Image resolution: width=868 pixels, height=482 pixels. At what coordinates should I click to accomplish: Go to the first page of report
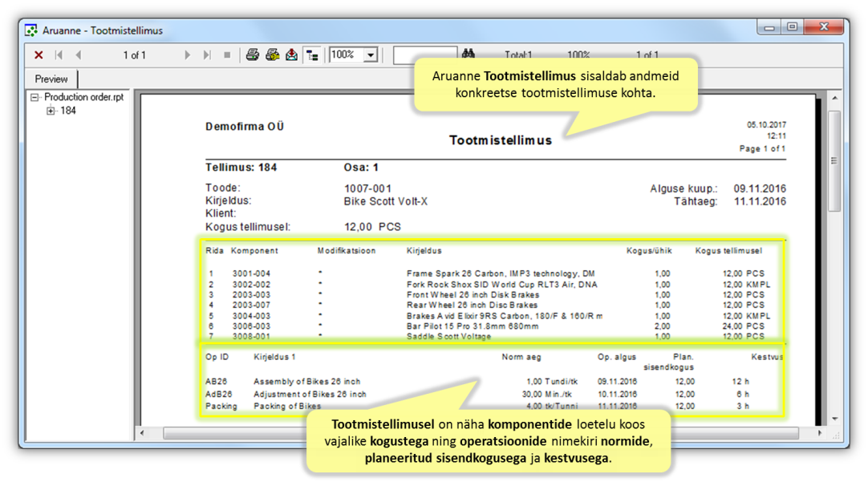pyautogui.click(x=59, y=55)
